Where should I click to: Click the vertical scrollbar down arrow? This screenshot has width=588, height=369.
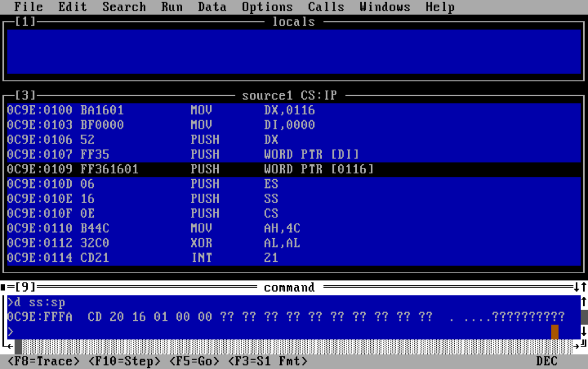coord(584,331)
